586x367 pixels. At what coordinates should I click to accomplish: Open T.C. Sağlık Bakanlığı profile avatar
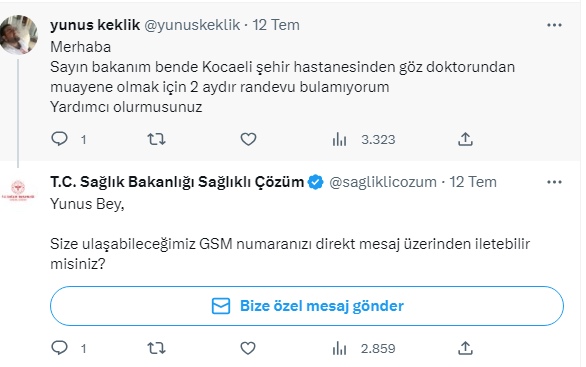pyautogui.click(x=18, y=191)
